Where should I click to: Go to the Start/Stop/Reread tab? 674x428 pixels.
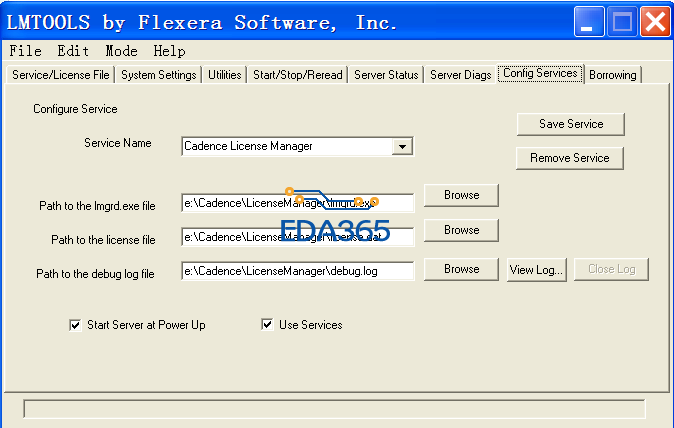click(297, 75)
